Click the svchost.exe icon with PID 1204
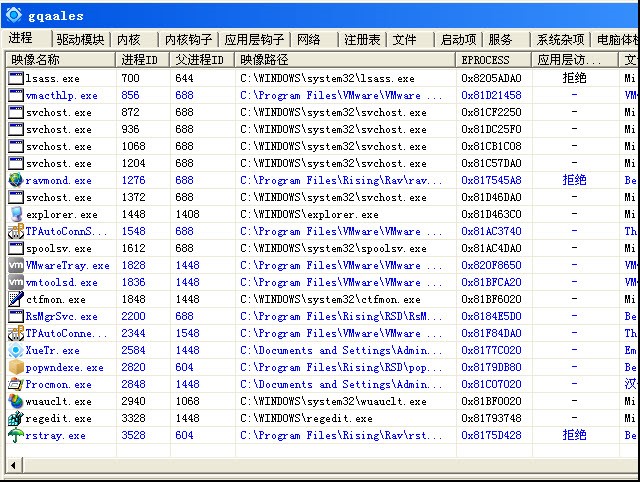This screenshot has width=640, height=482. pyautogui.click(x=16, y=163)
